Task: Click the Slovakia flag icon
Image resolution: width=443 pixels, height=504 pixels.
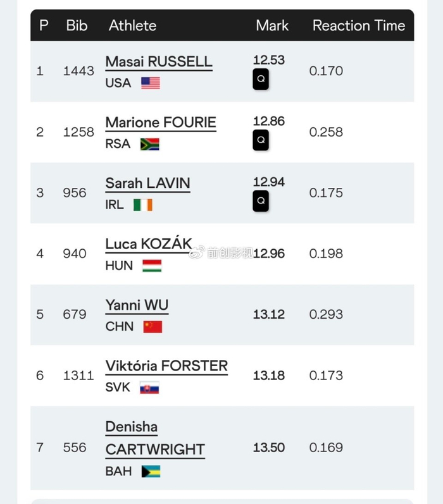Action: coord(149,388)
